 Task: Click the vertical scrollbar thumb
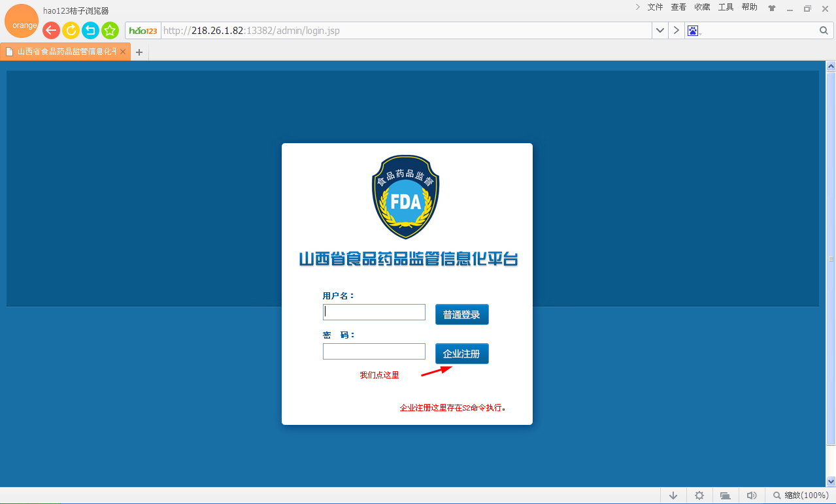point(831,258)
